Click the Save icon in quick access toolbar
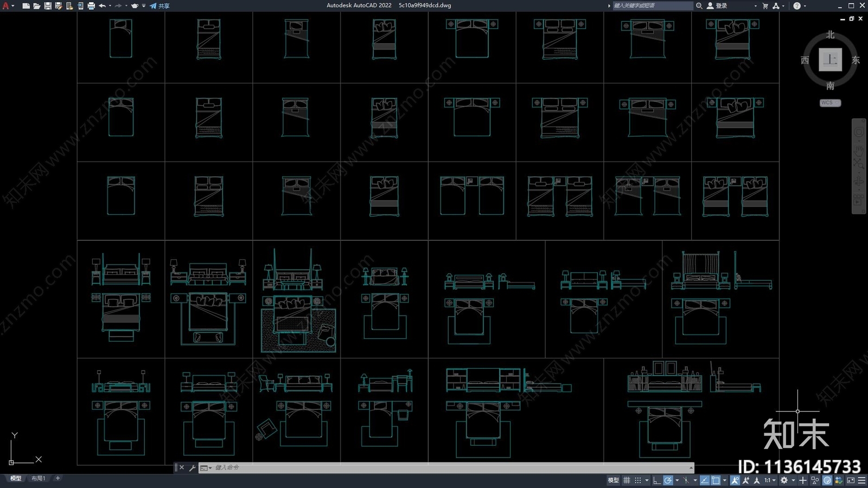 pyautogui.click(x=48, y=6)
